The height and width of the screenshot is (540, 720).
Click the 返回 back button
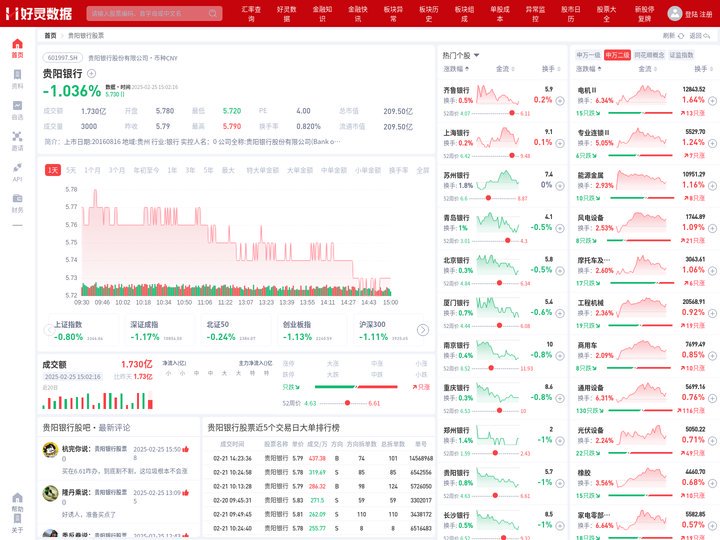click(x=699, y=35)
